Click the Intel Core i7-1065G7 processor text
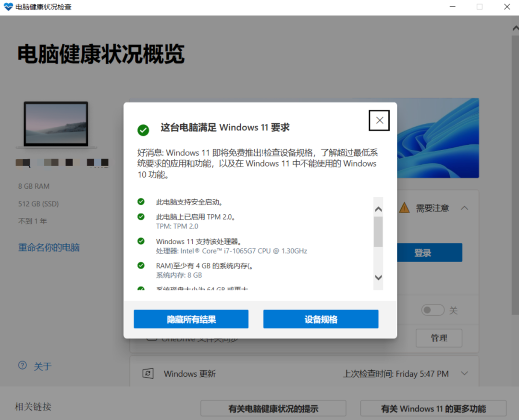Viewport: 519px width, 420px height. [x=231, y=251]
